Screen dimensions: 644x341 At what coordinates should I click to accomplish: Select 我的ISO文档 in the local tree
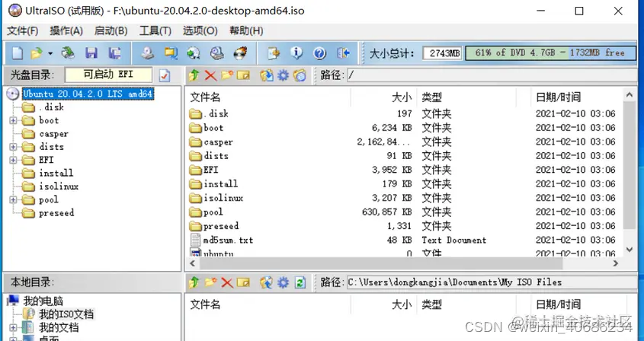point(66,314)
